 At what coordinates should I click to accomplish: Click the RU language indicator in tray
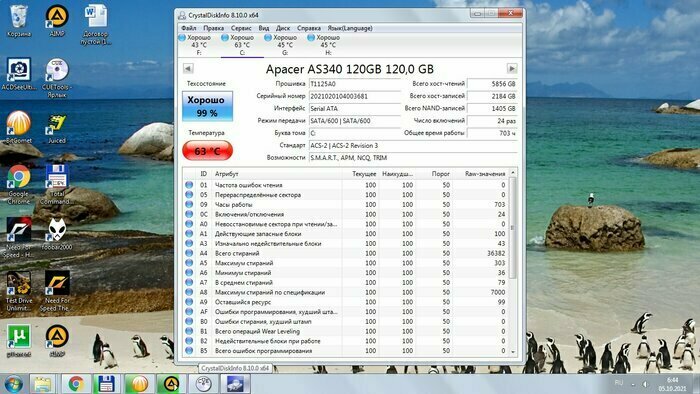tap(619, 383)
